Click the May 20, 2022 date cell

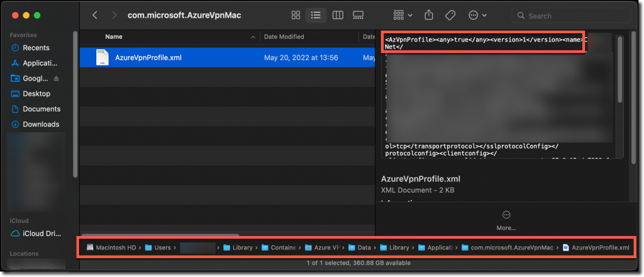point(301,57)
